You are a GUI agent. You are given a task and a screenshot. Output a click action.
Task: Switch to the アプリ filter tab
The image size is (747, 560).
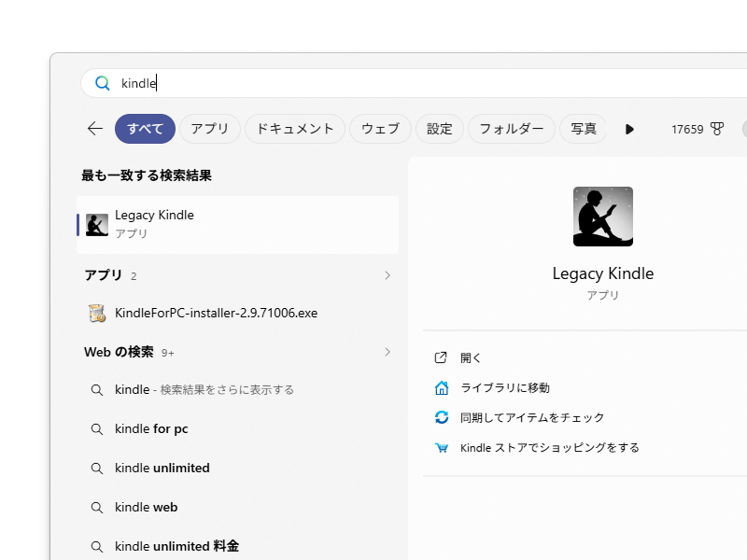tap(209, 129)
